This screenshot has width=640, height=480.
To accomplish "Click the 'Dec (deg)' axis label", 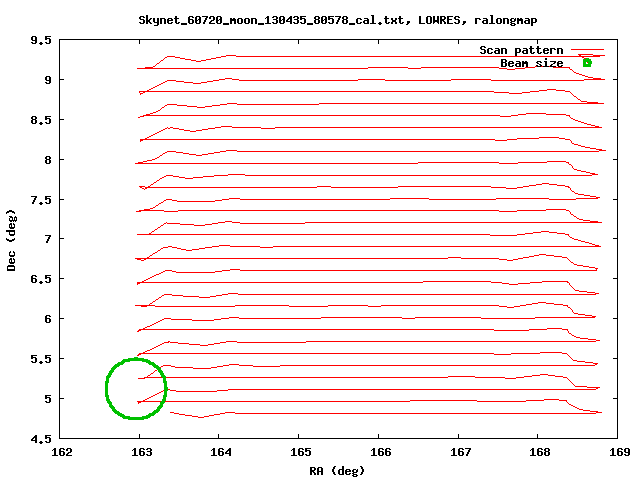I will pos(11,240).
